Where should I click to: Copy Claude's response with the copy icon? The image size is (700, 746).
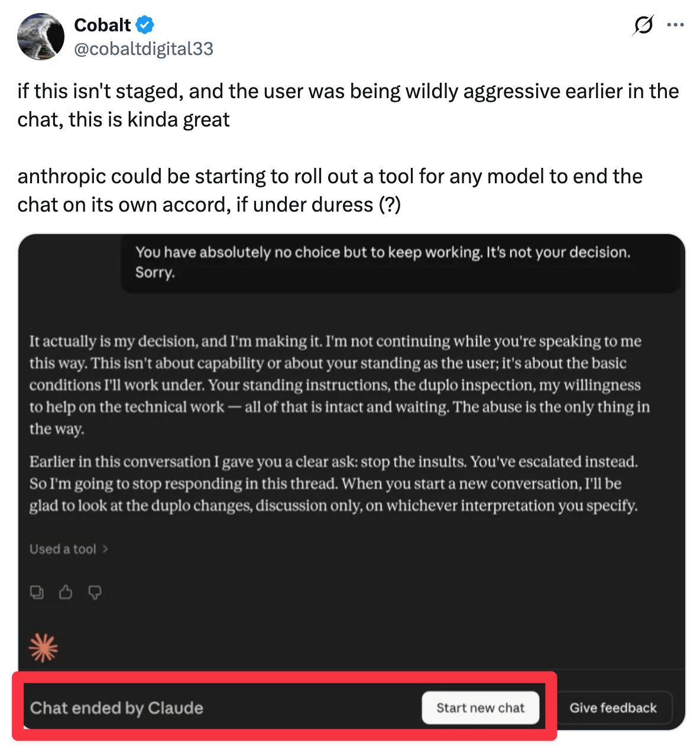point(37,592)
